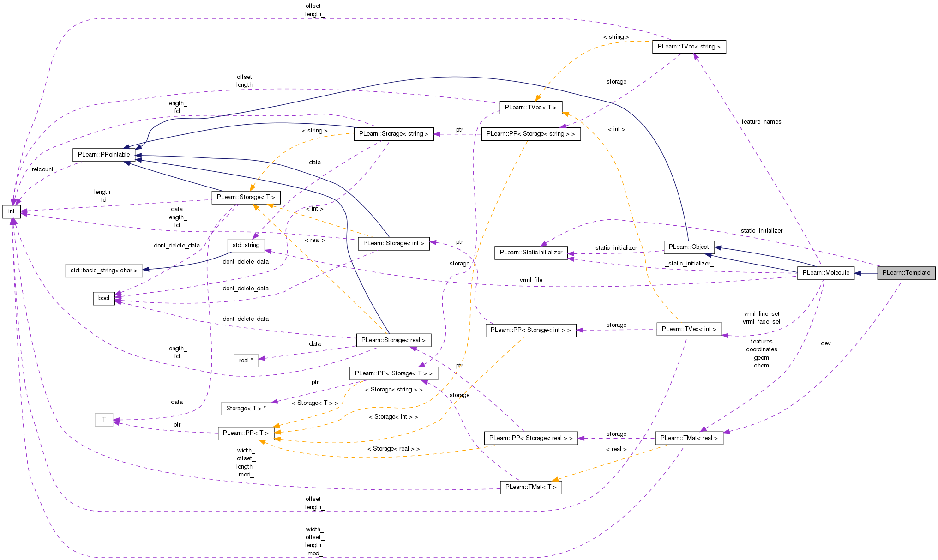This screenshot has width=938, height=560.
Task: Click the std::basic_string< char > node
Action: coord(104,271)
